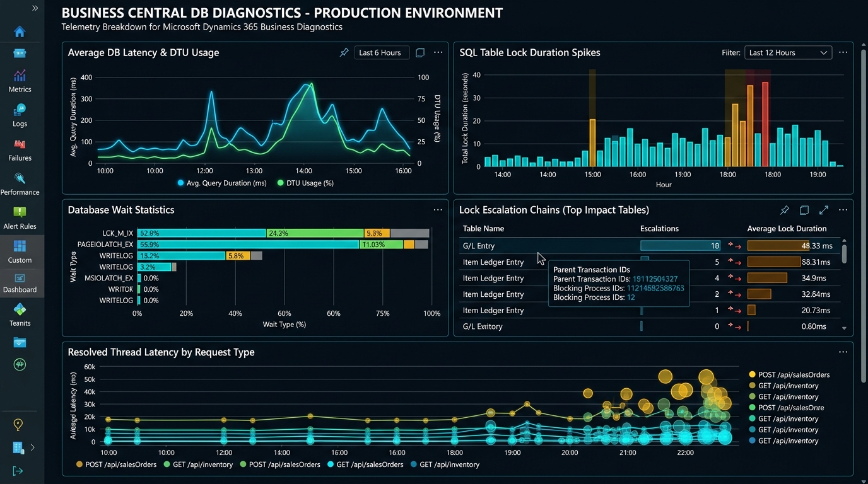The height and width of the screenshot is (484, 868).
Task: Sort by Table Name column header
Action: [x=483, y=229]
